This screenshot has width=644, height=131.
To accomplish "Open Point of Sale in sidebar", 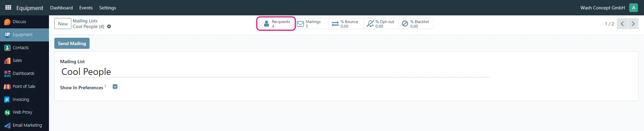I will [x=24, y=87].
